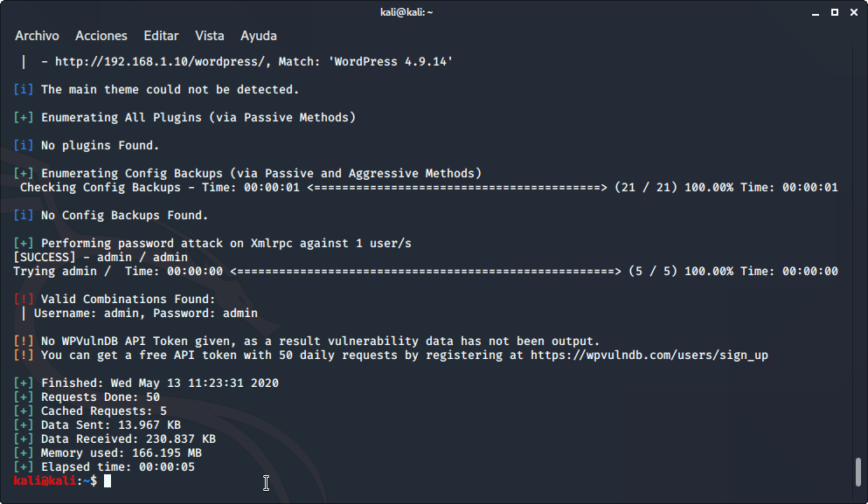This screenshot has height=504, width=868.
Task: Maximize the terminal window
Action: [x=834, y=12]
